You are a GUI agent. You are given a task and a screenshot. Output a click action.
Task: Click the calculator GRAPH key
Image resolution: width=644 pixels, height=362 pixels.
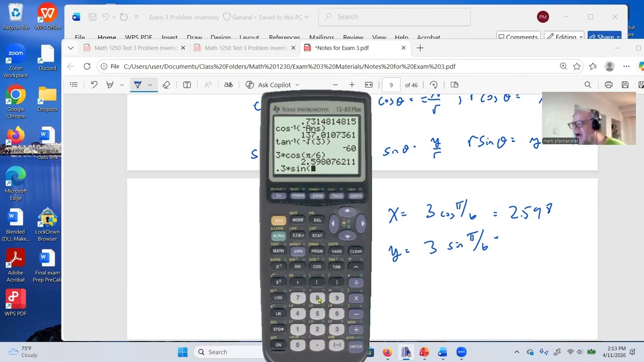(x=356, y=196)
